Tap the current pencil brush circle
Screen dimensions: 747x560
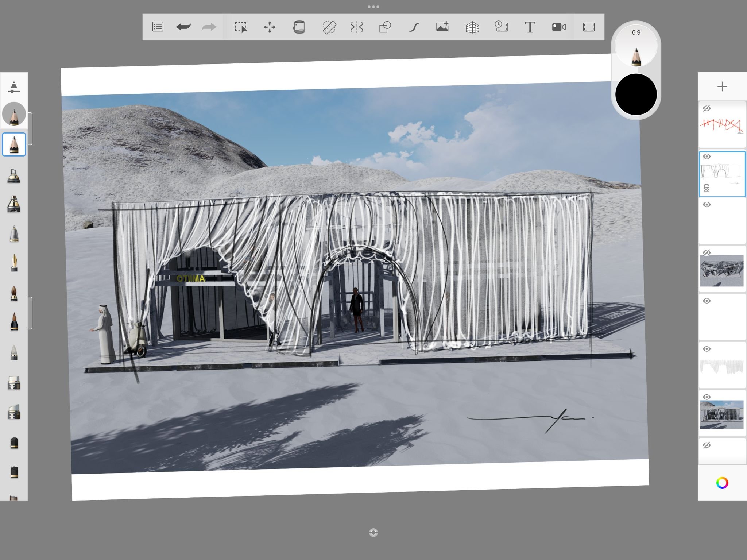pyautogui.click(x=14, y=114)
